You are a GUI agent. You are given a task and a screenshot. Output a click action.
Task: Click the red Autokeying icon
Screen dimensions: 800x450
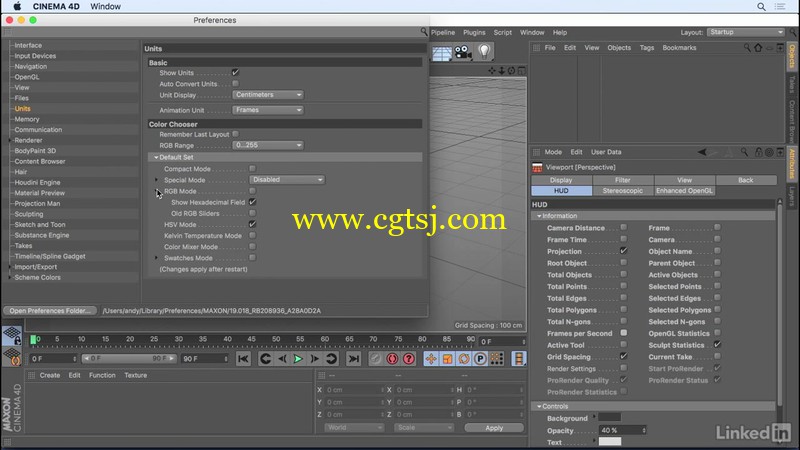(392, 359)
